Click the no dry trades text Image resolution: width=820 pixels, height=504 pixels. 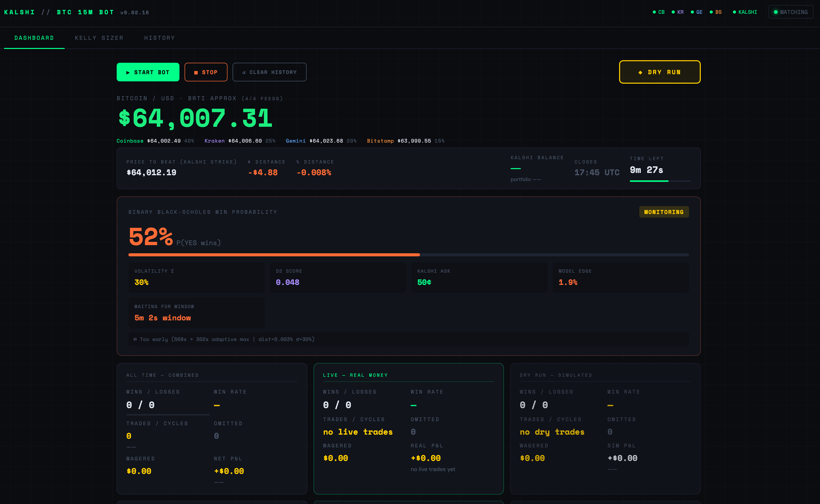pyautogui.click(x=552, y=432)
